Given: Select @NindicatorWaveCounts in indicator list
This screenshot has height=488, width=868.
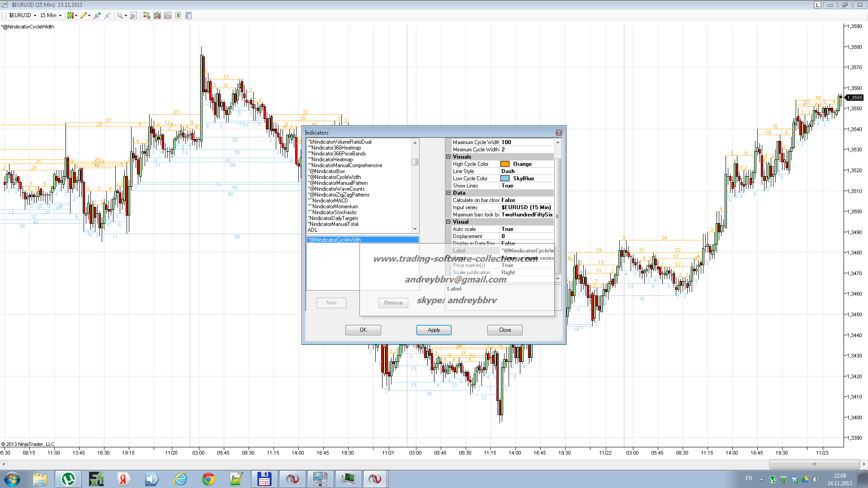Looking at the screenshot, I should [337, 189].
